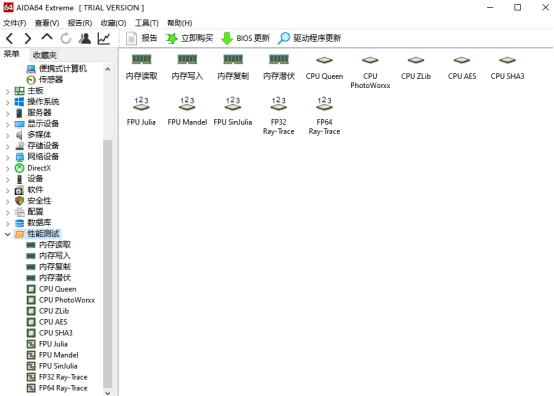Open user management person icon
Screen dimensions: 554x396
pyautogui.click(x=85, y=38)
